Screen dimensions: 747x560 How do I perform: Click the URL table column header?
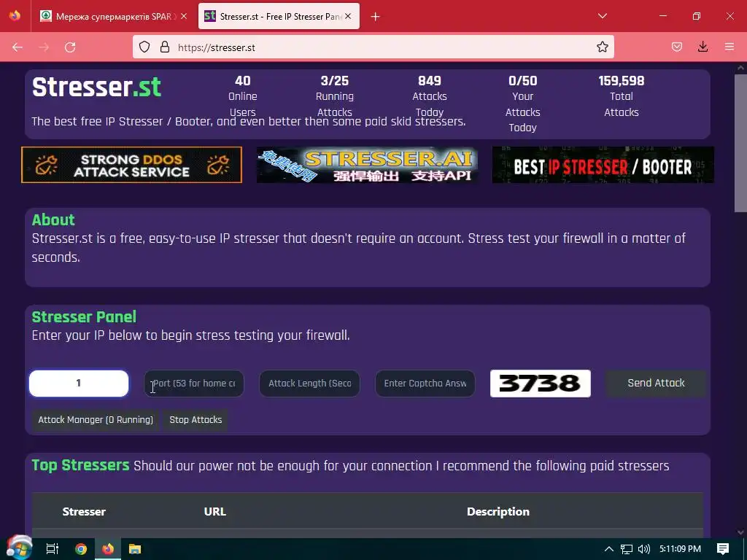point(215,511)
